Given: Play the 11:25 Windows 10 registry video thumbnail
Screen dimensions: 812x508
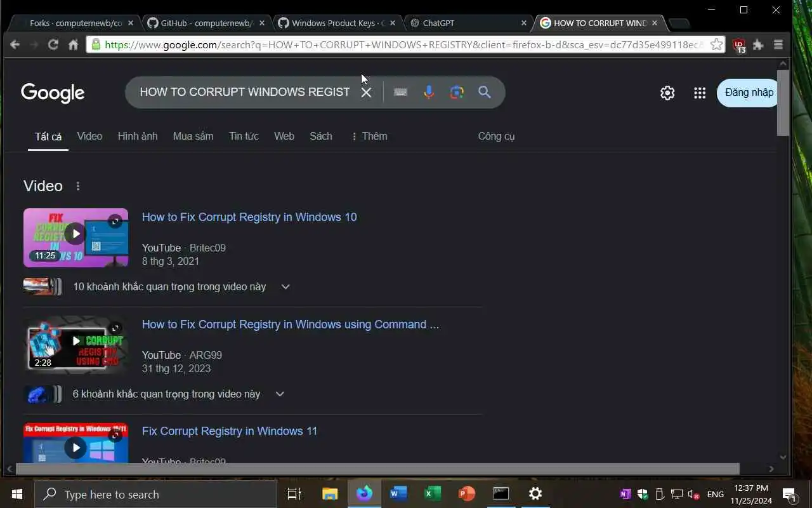Looking at the screenshot, I should [75, 237].
